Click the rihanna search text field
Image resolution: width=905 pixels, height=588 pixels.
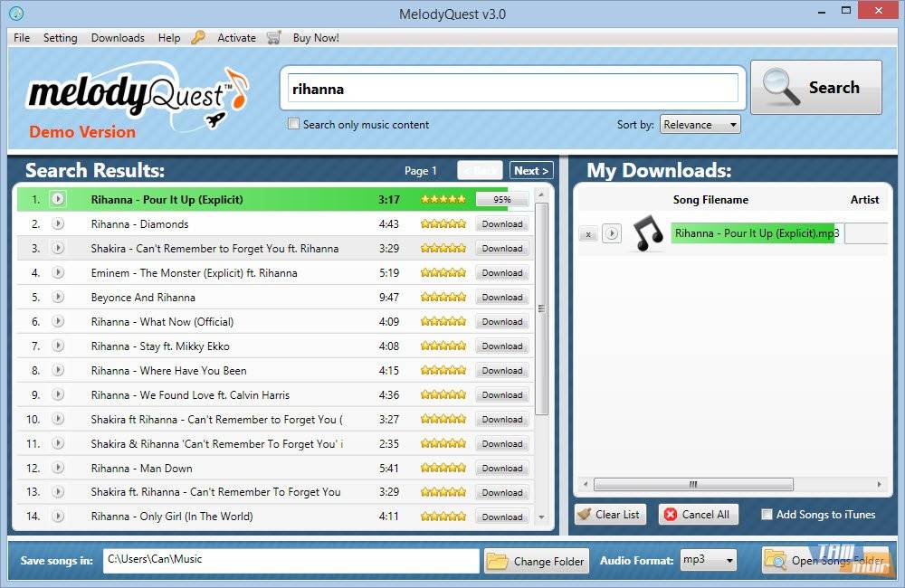click(512, 89)
